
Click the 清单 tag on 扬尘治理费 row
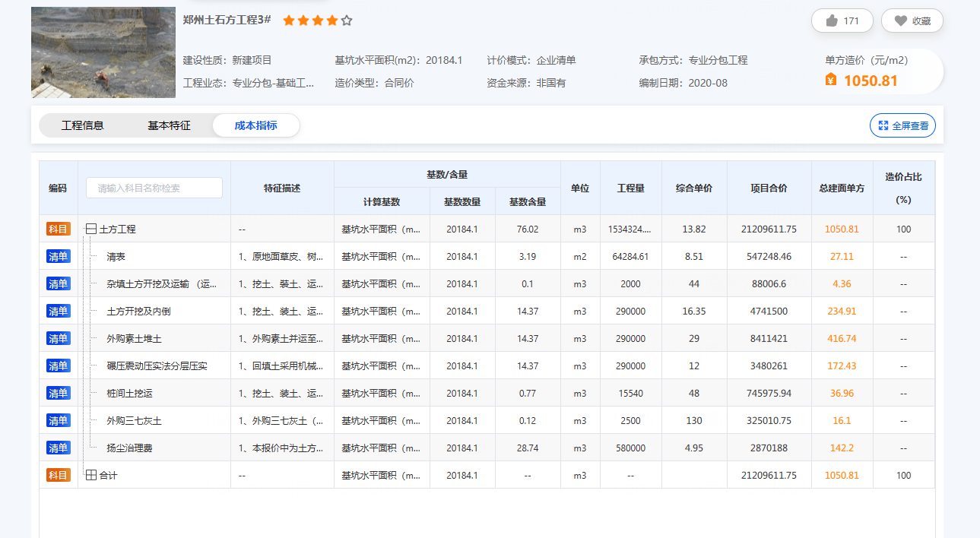59,448
